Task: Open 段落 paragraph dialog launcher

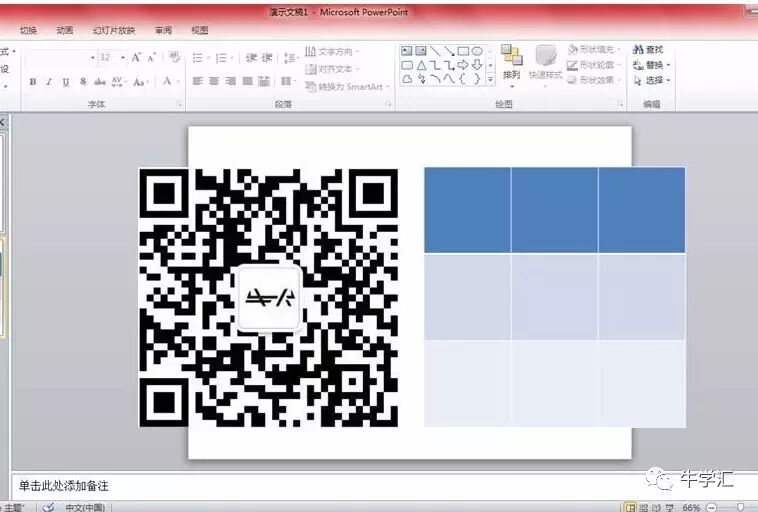Action: (x=389, y=104)
